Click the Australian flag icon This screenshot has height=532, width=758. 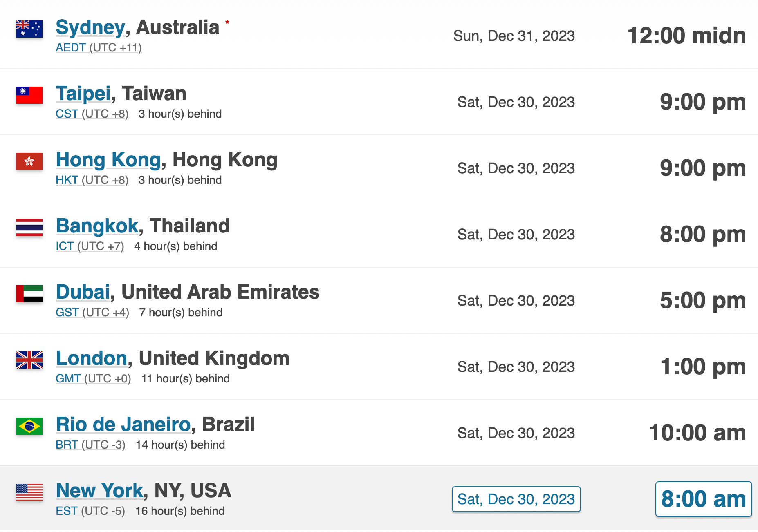point(29,29)
